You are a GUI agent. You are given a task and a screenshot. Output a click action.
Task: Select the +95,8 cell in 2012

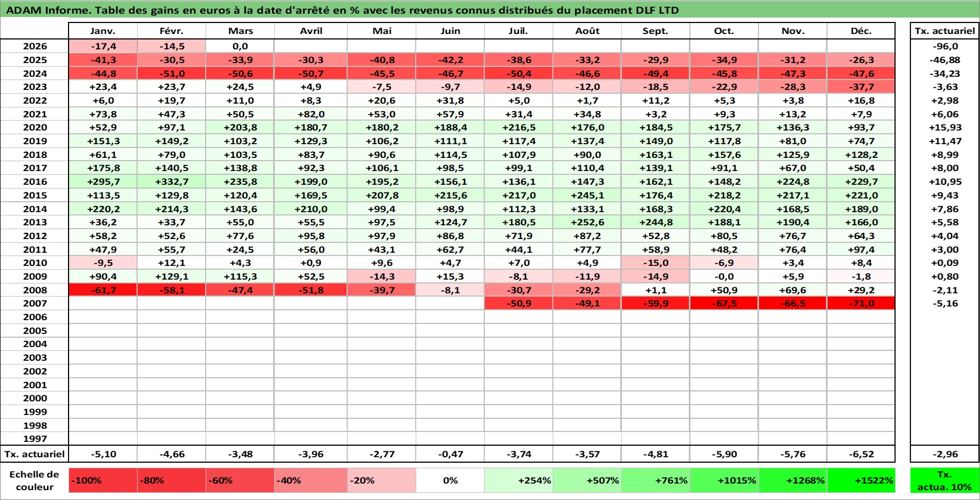click(x=311, y=236)
